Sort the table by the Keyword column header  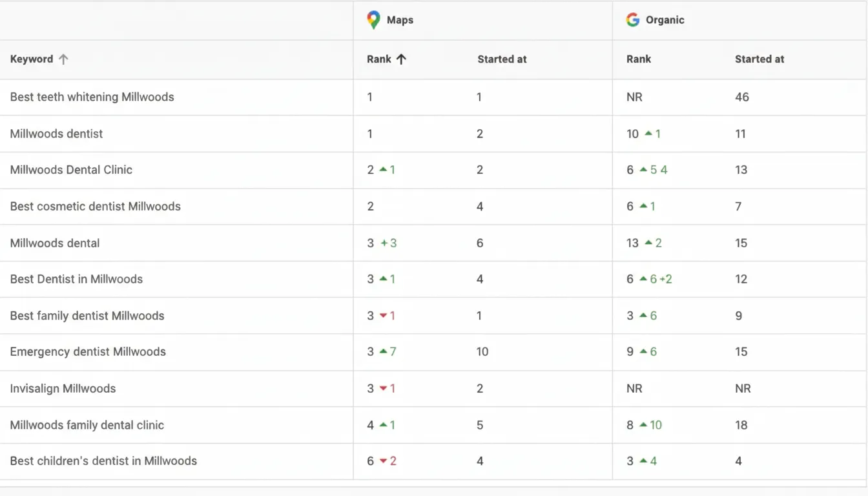(32, 59)
